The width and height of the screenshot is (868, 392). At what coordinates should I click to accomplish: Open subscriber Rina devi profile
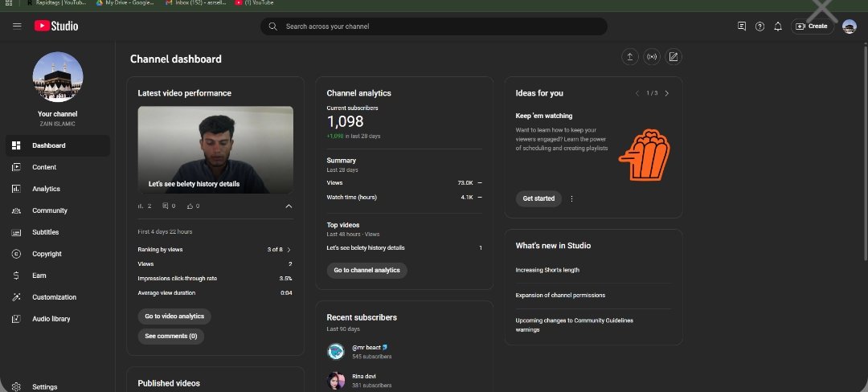click(x=360, y=381)
